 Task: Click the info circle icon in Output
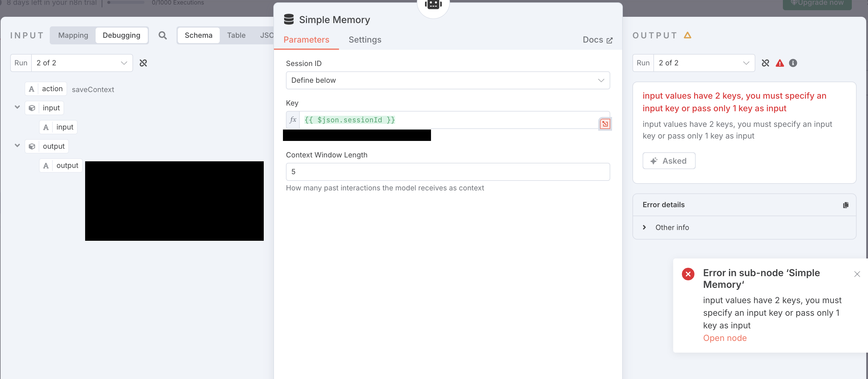(793, 63)
